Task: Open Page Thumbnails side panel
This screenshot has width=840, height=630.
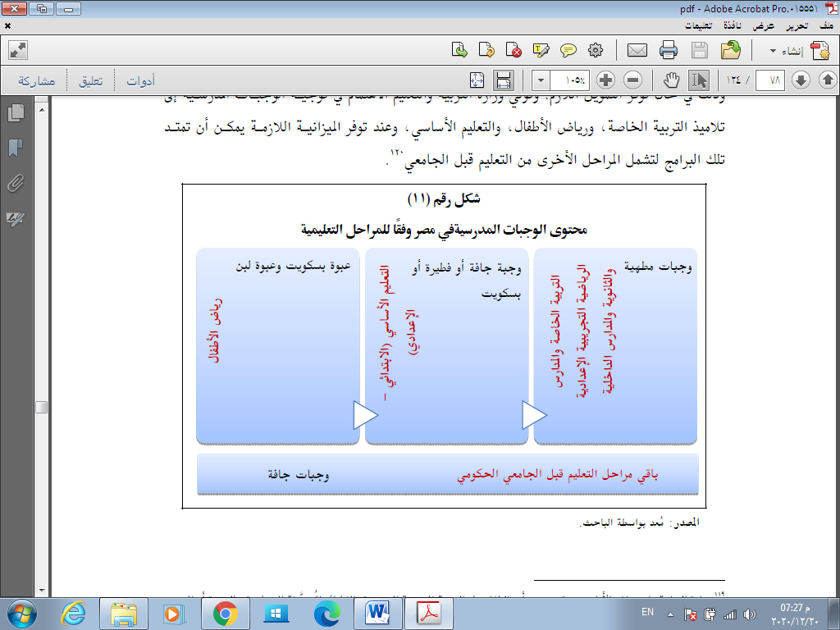Action: [15, 113]
